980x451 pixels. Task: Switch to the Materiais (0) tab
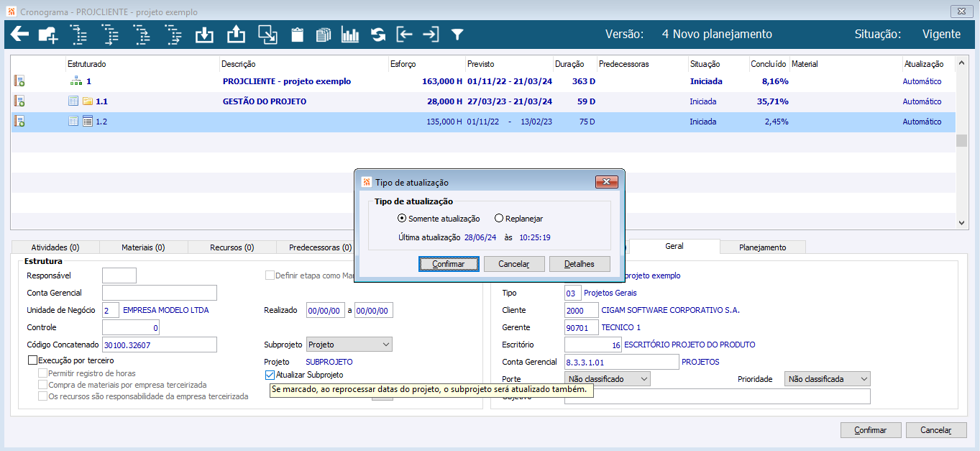143,247
